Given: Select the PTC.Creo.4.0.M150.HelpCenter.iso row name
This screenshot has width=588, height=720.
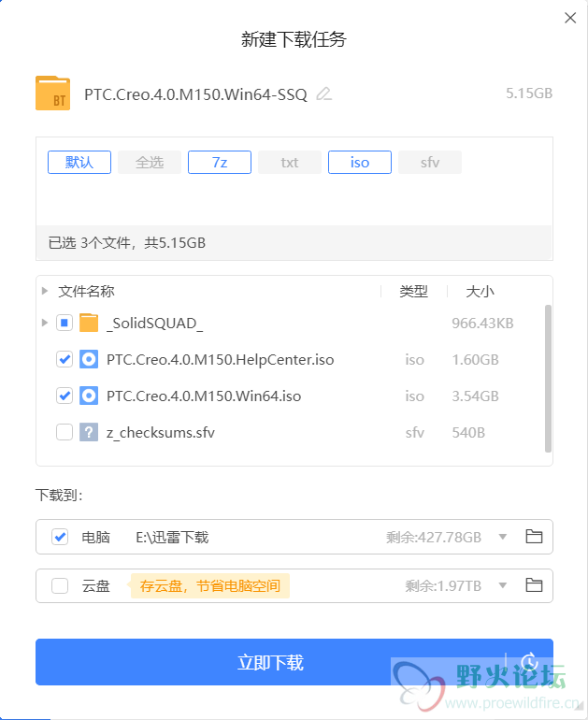Looking at the screenshot, I should point(221,360).
